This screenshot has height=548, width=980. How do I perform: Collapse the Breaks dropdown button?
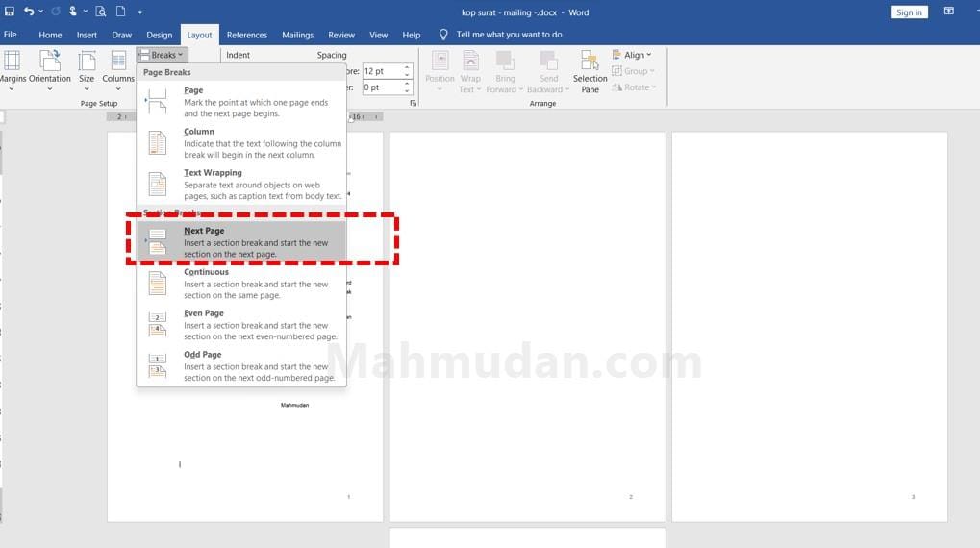pyautogui.click(x=162, y=55)
